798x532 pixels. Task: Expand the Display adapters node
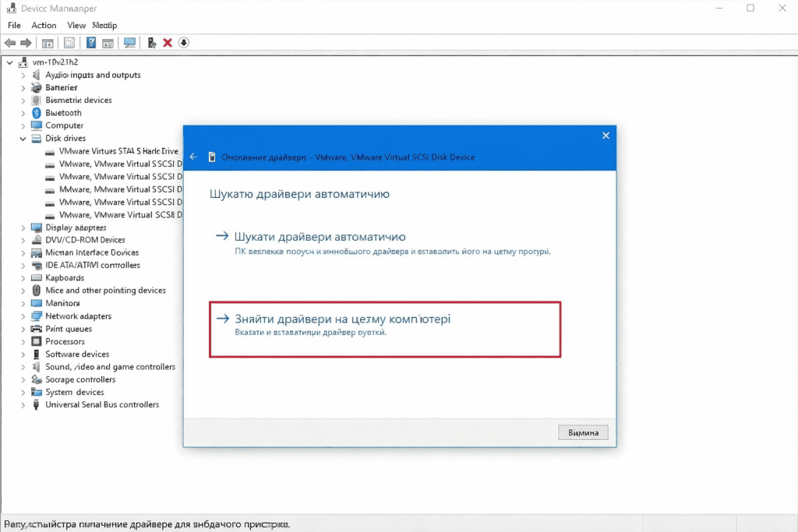[x=23, y=227]
